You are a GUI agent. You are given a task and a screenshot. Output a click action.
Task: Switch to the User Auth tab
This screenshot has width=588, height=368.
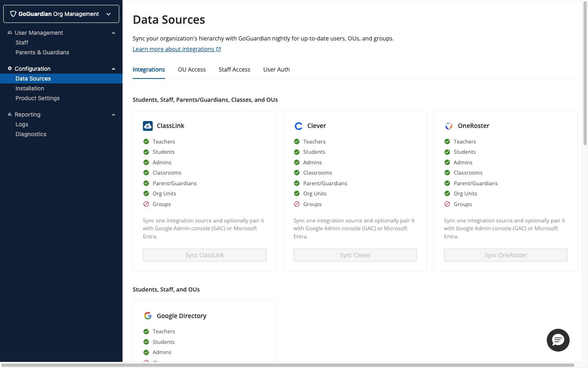click(x=276, y=70)
